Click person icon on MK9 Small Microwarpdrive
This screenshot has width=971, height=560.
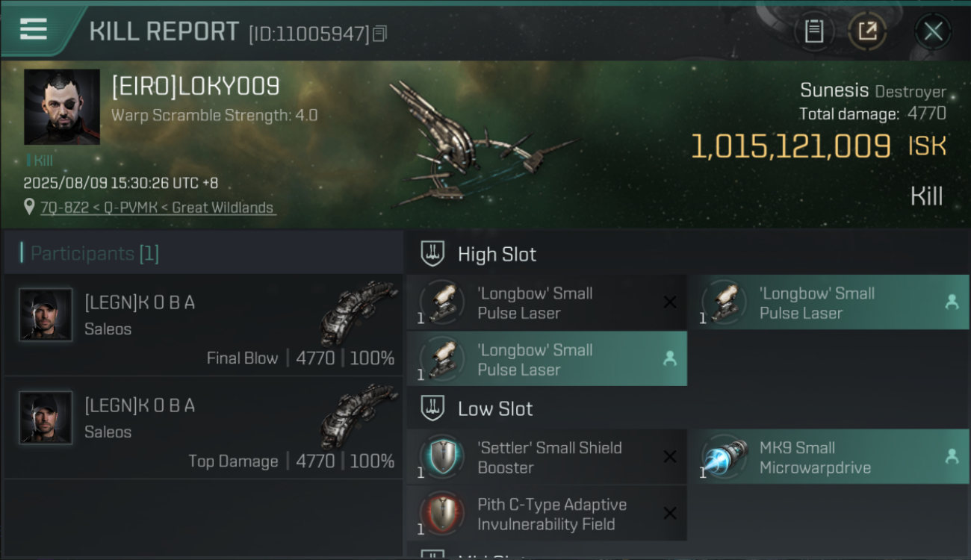click(952, 456)
